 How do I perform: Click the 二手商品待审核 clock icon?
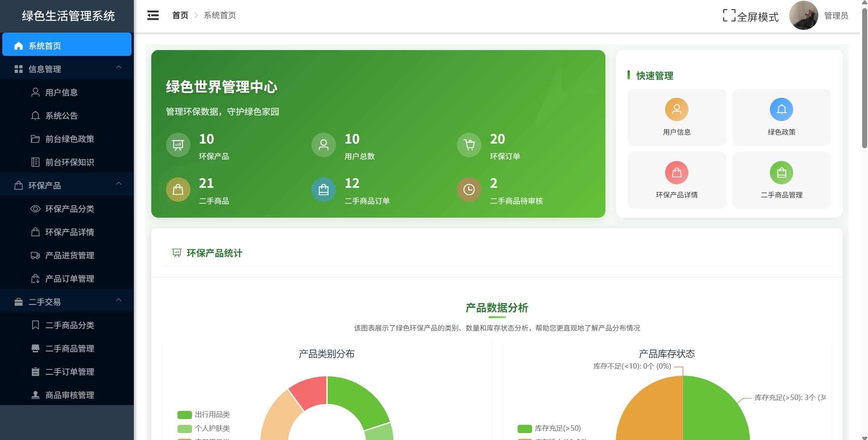click(469, 190)
